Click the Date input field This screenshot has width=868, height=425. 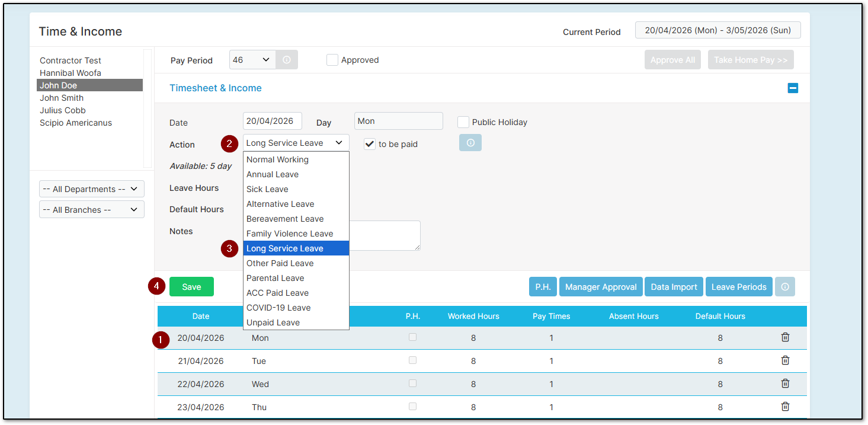[x=272, y=121]
